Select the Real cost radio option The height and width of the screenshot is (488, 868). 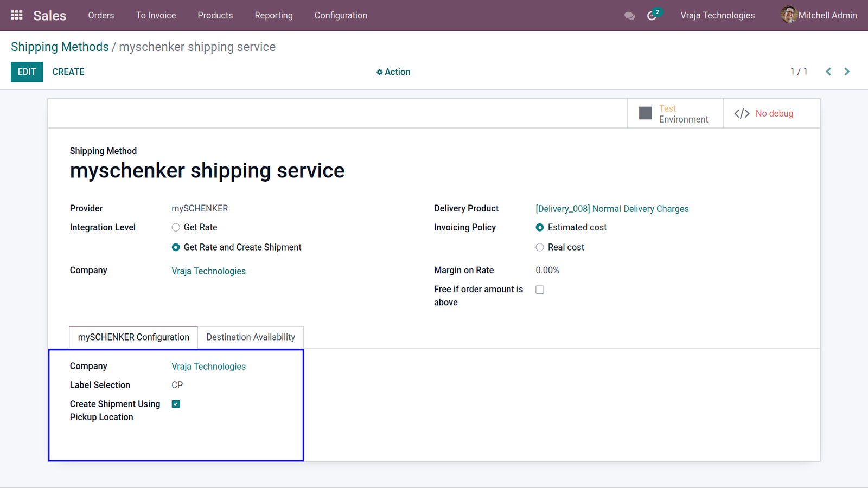540,247
